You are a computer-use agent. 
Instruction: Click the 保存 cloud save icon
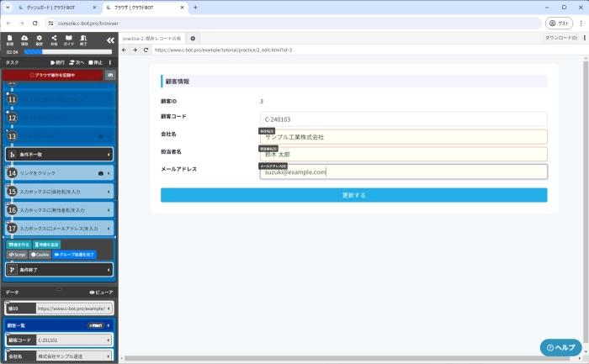(x=24, y=40)
